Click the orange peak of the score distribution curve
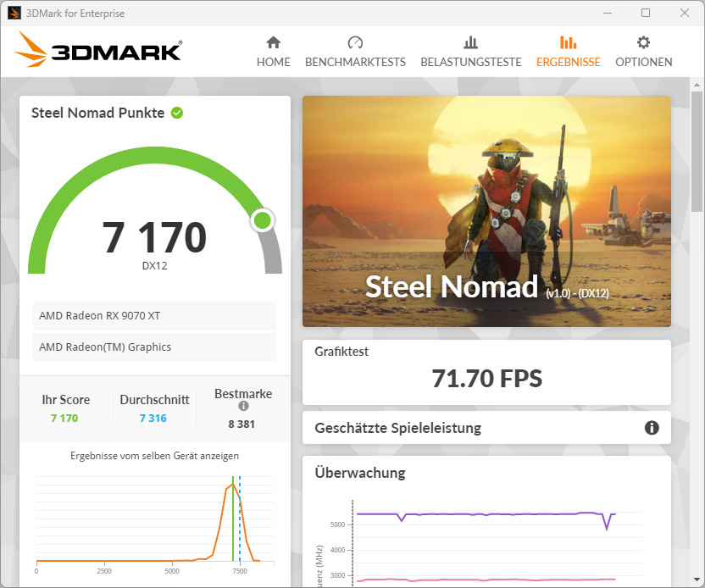 (232, 485)
